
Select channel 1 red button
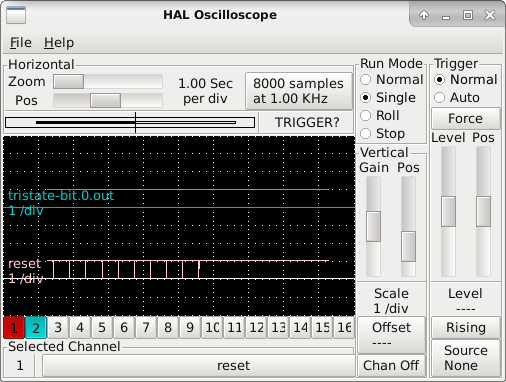tap(14, 328)
